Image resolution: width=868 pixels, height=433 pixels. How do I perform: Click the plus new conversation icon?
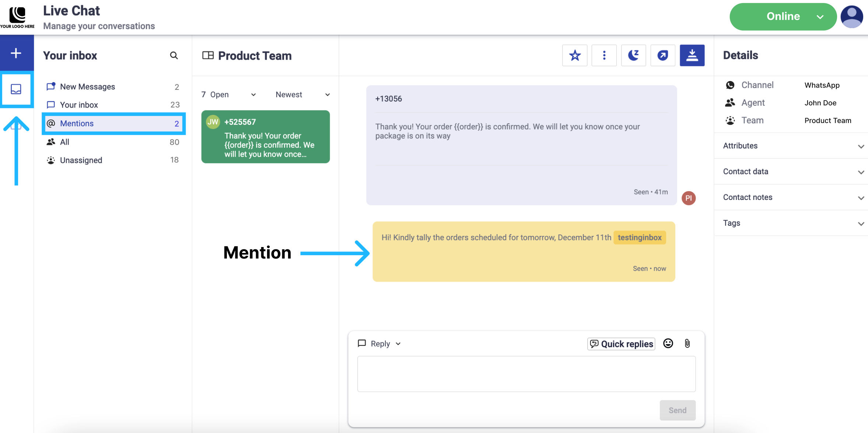(16, 53)
